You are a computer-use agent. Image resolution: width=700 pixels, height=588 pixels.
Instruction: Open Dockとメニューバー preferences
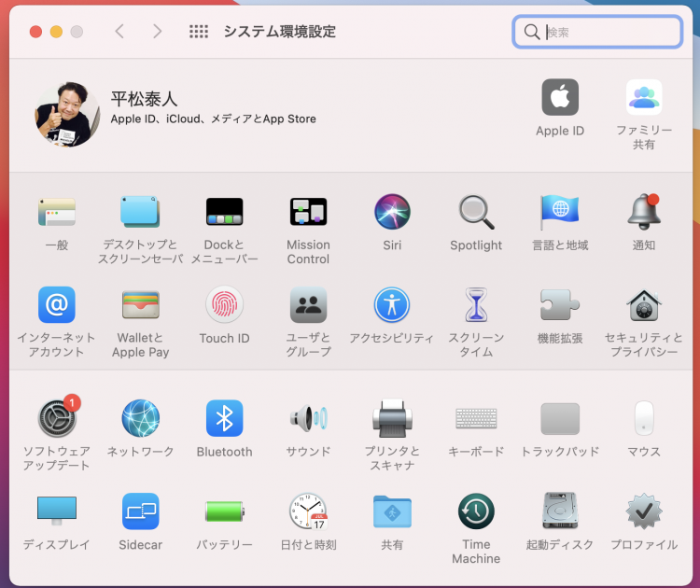coord(225,212)
